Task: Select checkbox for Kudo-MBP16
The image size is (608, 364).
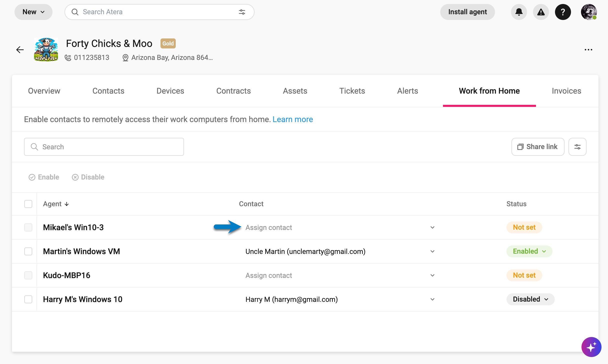Action: coord(28,275)
